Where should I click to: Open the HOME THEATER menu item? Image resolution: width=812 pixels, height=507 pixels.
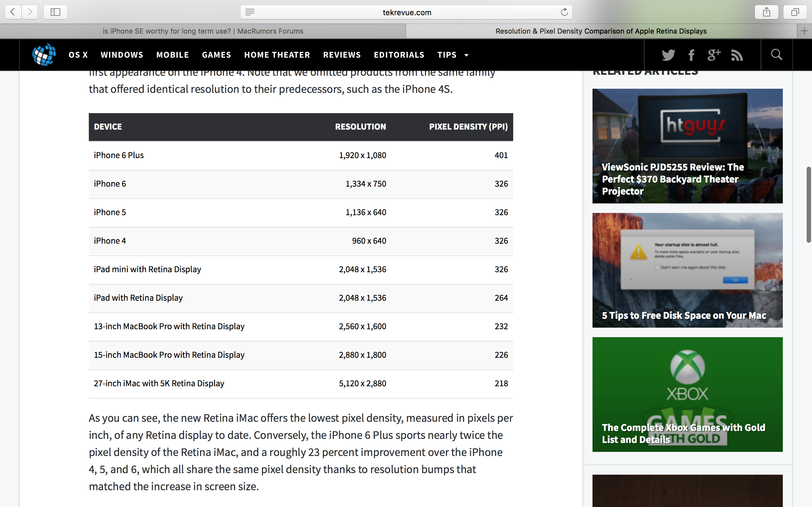pyautogui.click(x=277, y=55)
